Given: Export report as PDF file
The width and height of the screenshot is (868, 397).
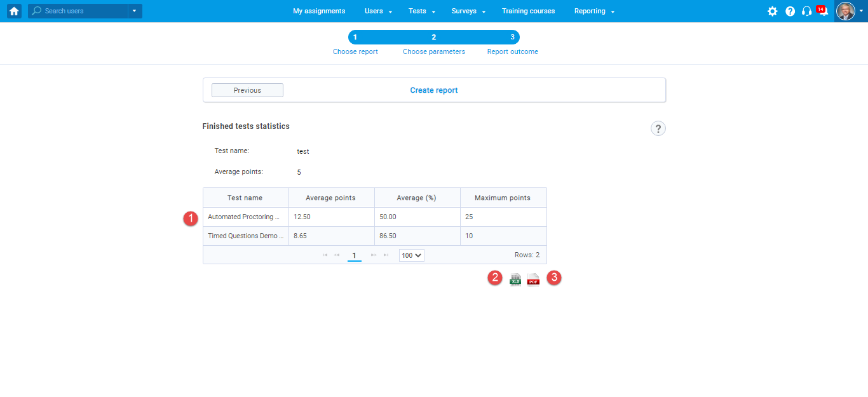Looking at the screenshot, I should click(533, 279).
